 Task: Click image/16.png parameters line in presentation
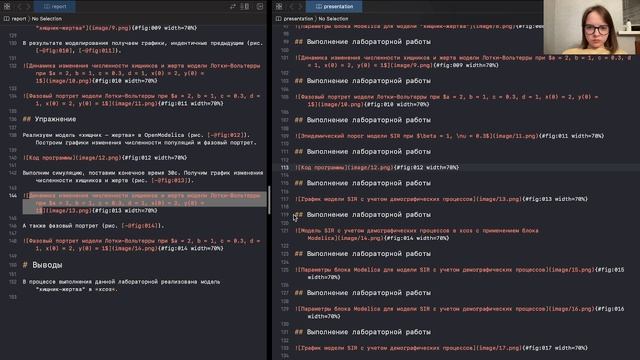(x=460, y=313)
